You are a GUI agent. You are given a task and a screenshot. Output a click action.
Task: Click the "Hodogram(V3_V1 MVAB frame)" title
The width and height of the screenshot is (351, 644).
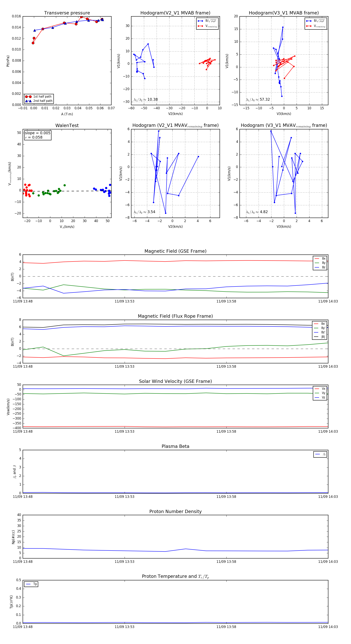coord(284,13)
